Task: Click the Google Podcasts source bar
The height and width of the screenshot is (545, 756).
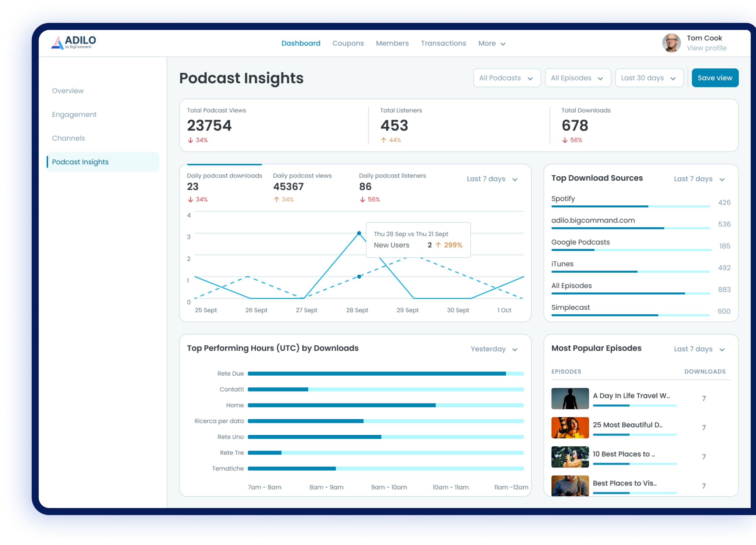Action: coord(631,250)
